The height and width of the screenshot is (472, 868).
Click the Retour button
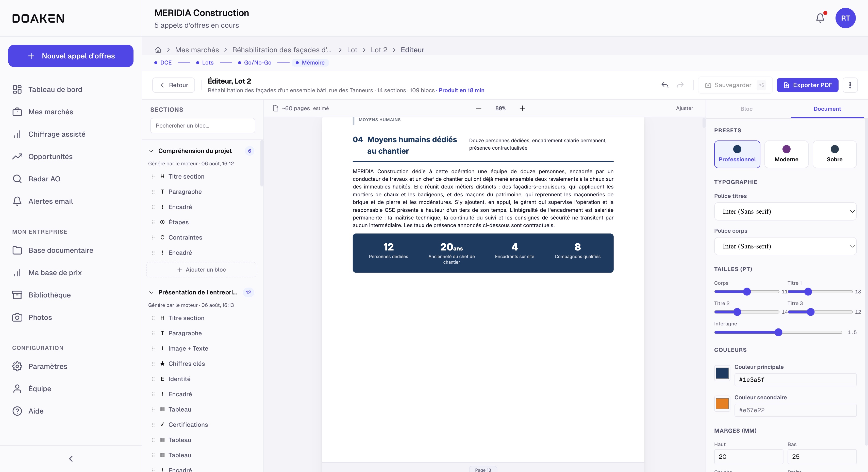coord(174,85)
